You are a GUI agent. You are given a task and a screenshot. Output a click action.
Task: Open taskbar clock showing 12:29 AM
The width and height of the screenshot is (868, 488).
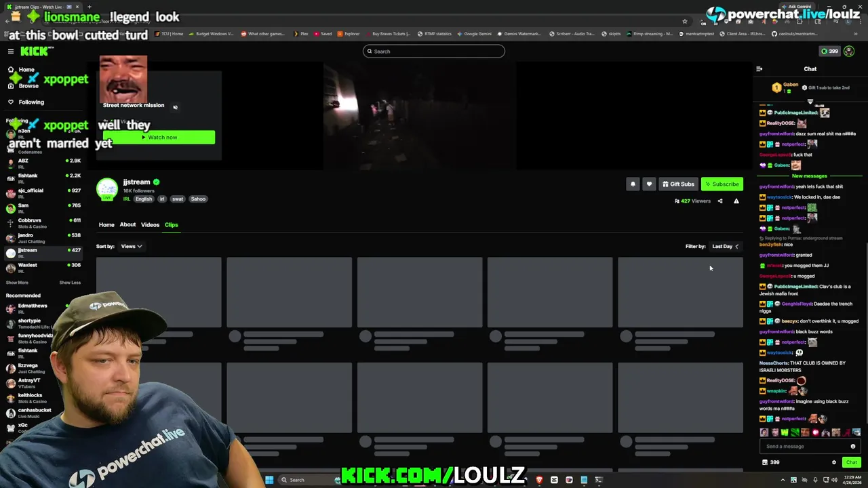[x=852, y=481]
